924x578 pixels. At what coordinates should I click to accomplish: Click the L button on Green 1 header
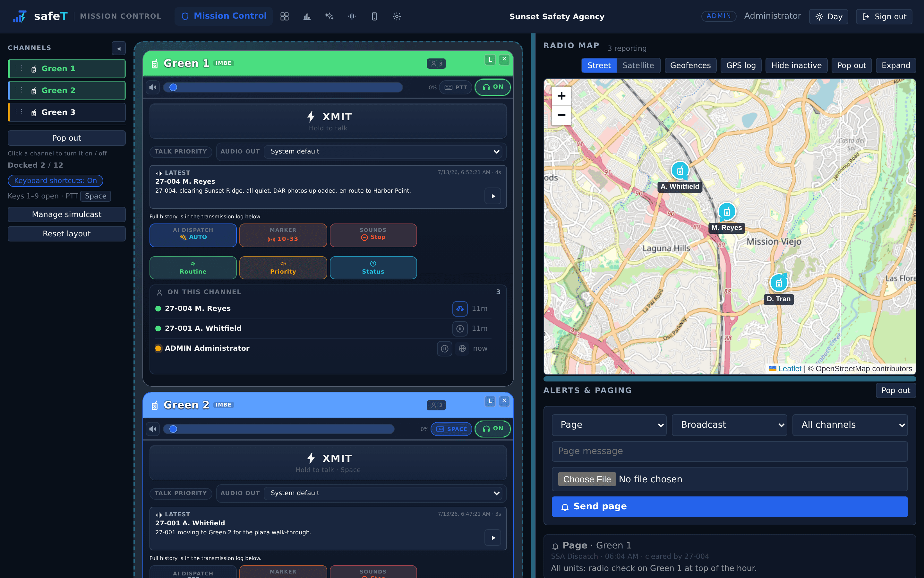click(x=490, y=60)
